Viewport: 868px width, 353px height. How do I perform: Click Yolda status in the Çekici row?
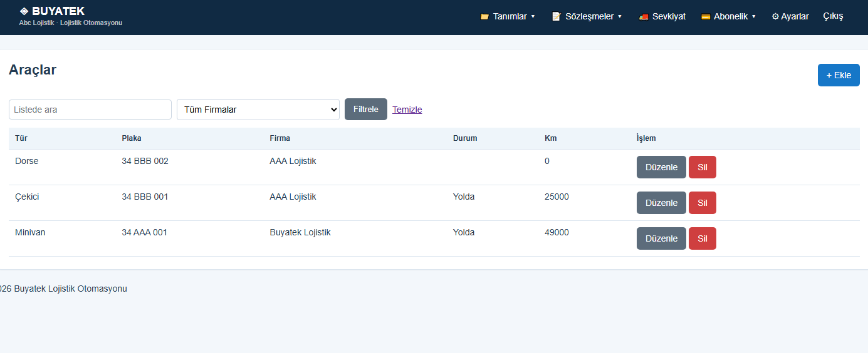[x=464, y=197]
